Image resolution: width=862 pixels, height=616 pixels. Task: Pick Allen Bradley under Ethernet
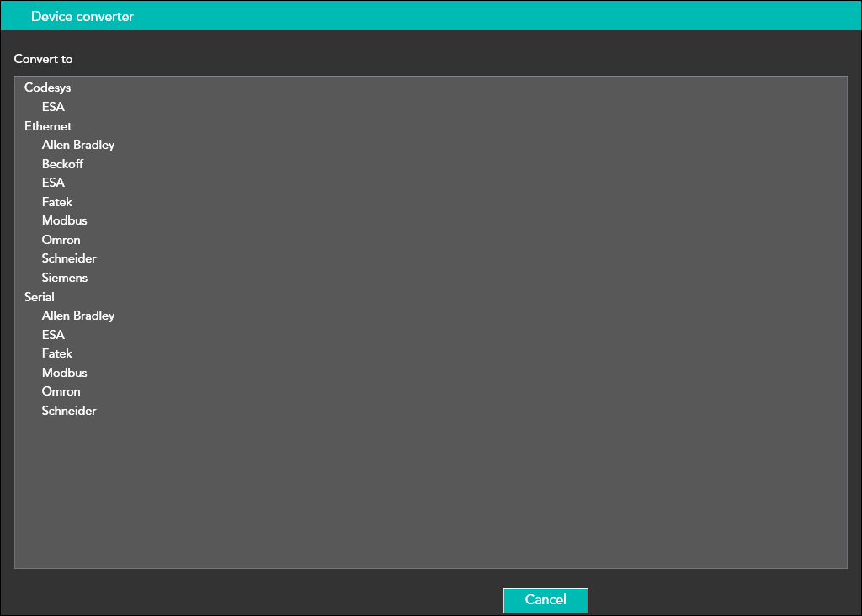78,145
